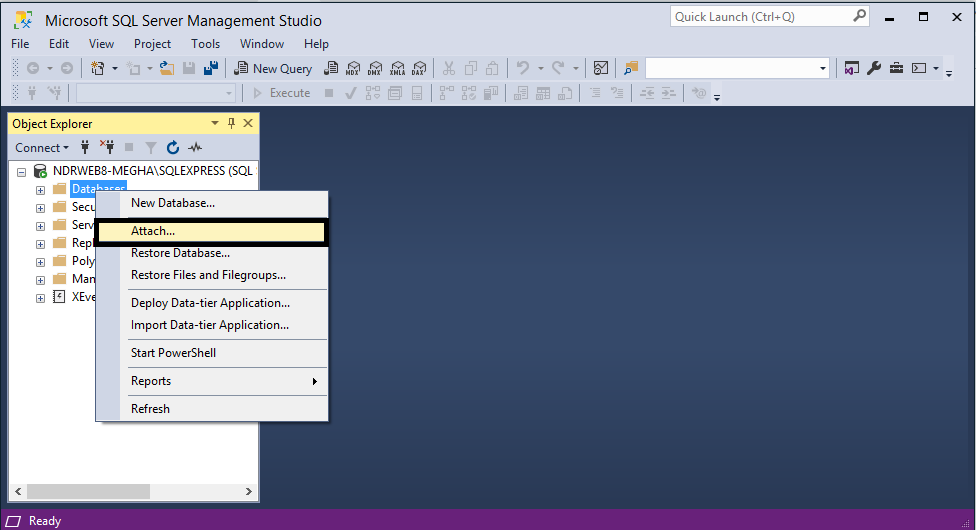Click the Save All icon
976x530 pixels.
pyautogui.click(x=212, y=69)
